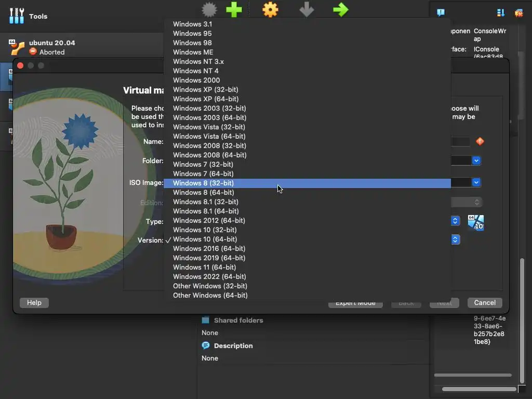Select Windows 8 (64-bit)
This screenshot has width=532, height=399.
(308, 192)
